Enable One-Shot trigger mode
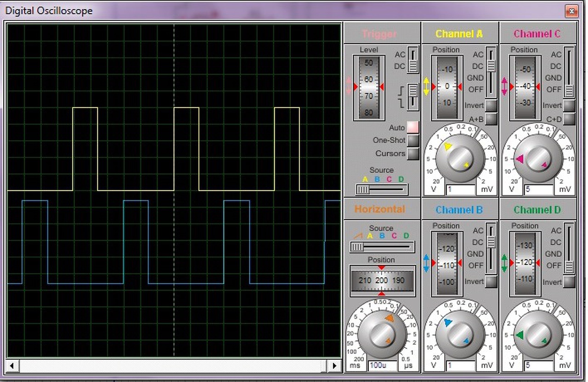This screenshot has height=382, width=588. pyautogui.click(x=413, y=140)
